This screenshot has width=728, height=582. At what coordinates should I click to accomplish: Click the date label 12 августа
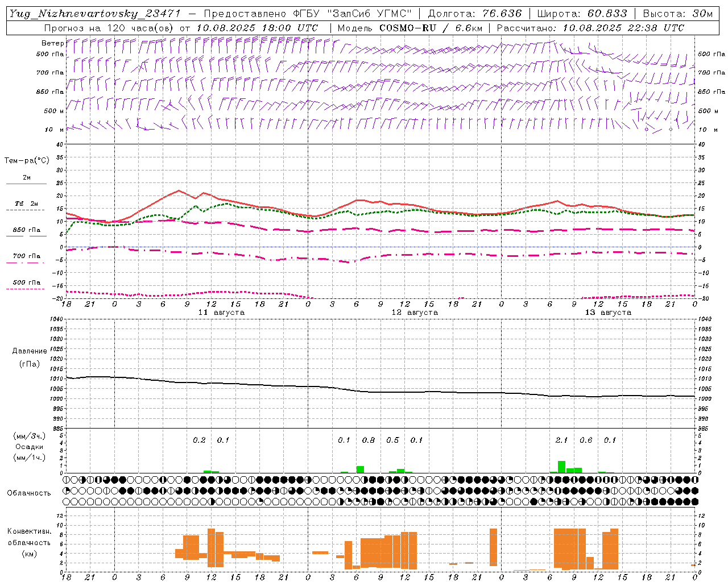(415, 313)
